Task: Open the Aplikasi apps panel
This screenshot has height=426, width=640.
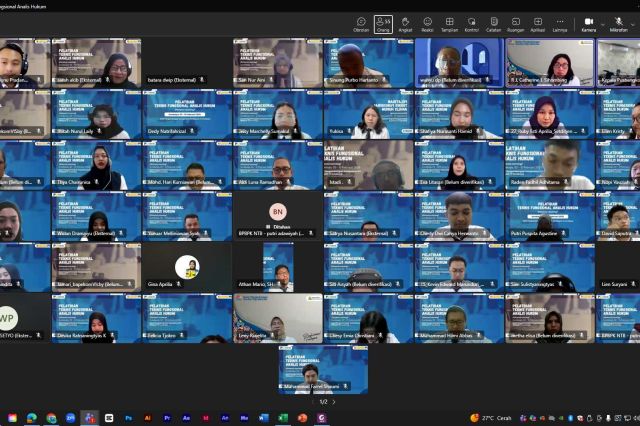Action: coord(537,23)
